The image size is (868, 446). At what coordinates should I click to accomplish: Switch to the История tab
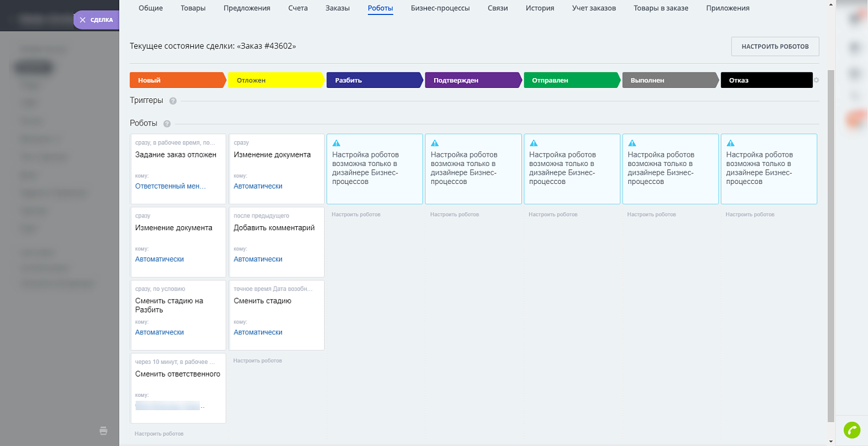(x=539, y=8)
